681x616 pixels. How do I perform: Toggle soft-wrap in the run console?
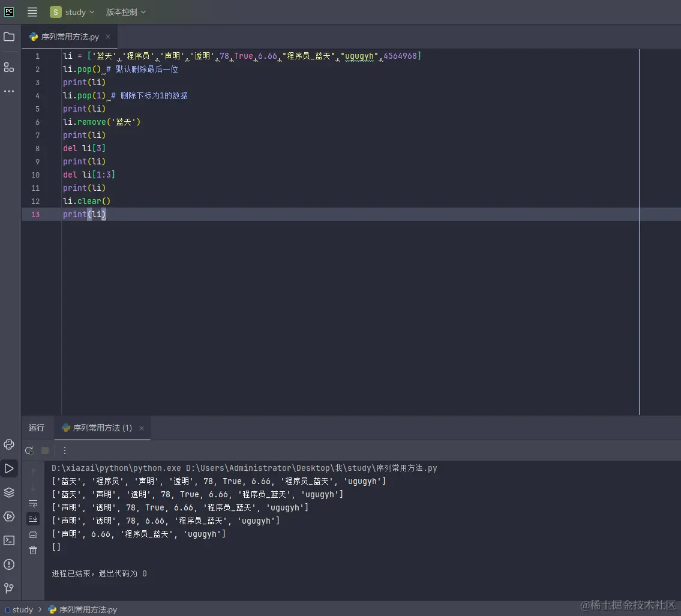point(33,504)
